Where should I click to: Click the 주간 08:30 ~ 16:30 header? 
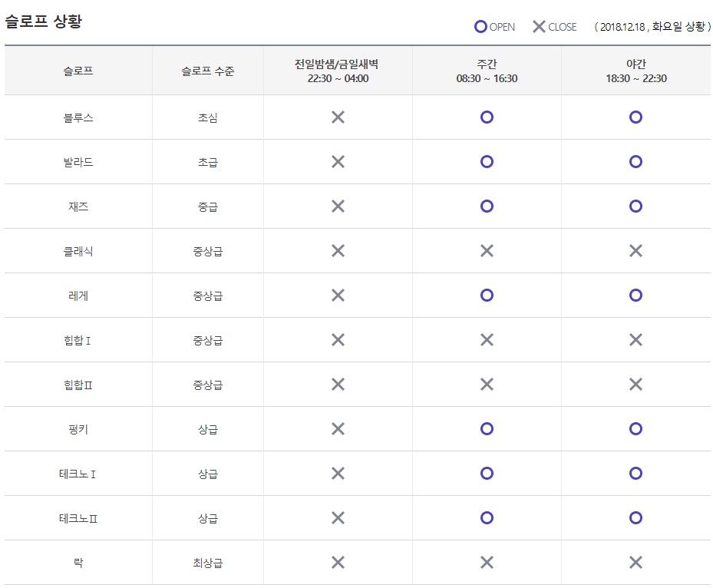tap(487, 71)
